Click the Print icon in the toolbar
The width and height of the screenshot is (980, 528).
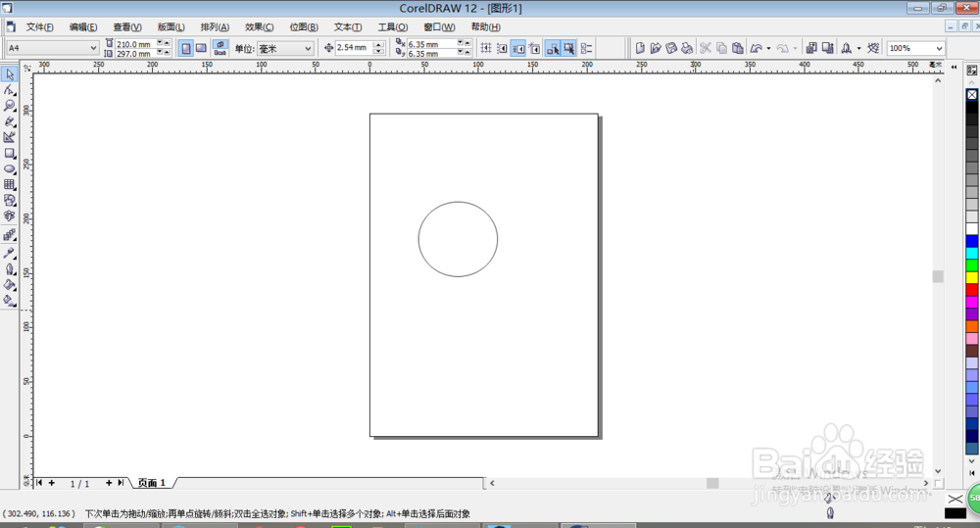(687, 48)
